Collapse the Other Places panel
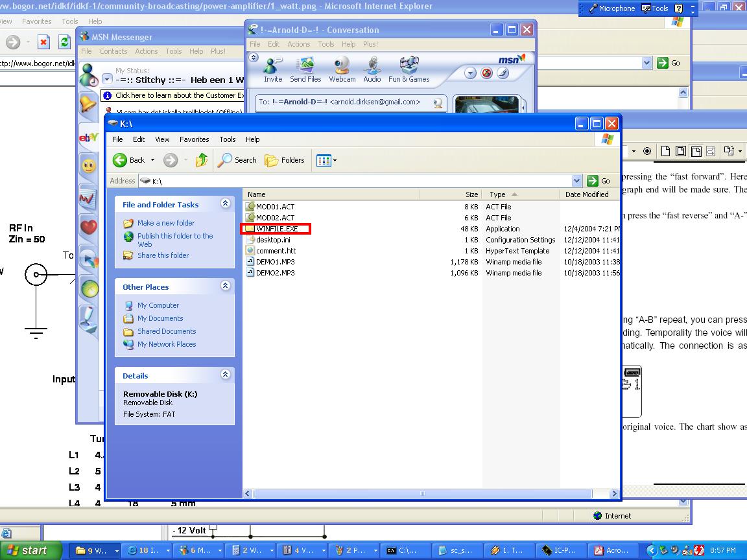Screen dimensions: 747x560 coord(225,286)
